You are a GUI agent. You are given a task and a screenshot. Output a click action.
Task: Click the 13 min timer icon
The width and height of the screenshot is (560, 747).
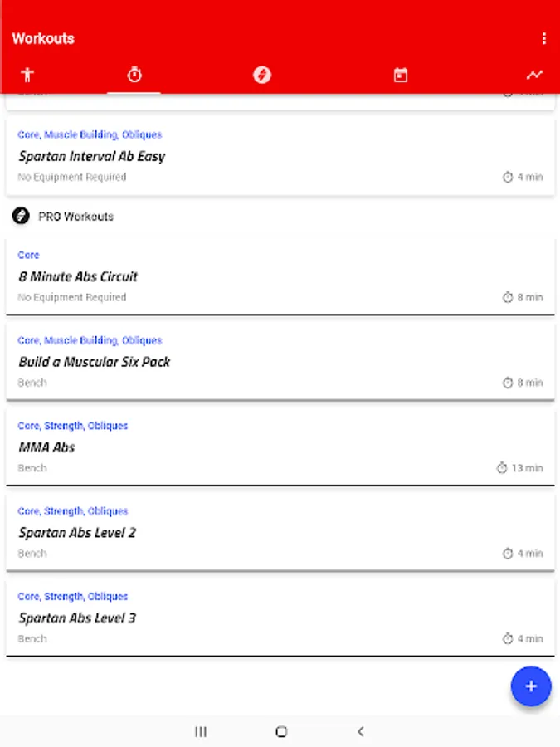[x=502, y=468]
